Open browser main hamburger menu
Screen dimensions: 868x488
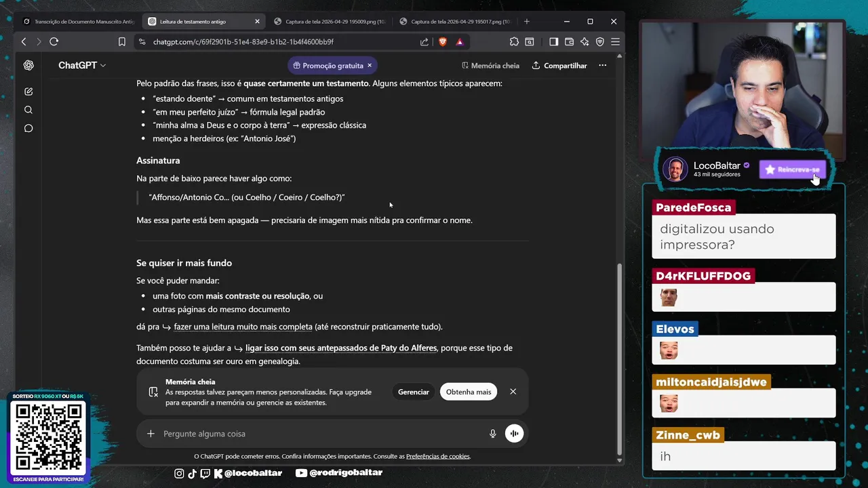click(x=615, y=41)
